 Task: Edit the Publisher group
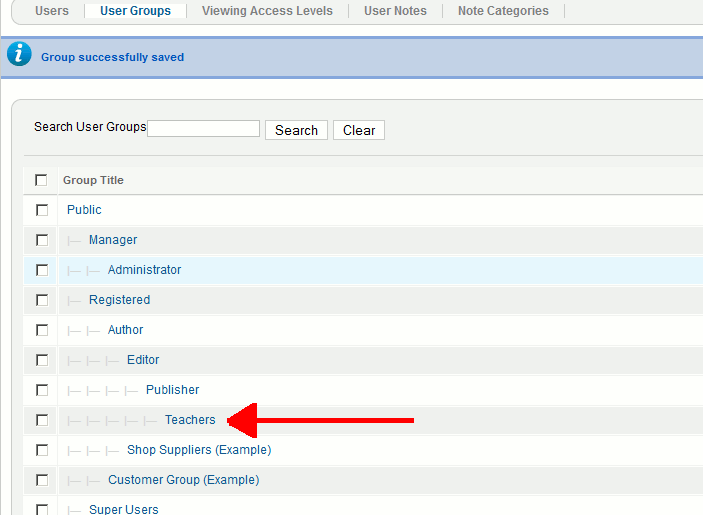point(172,390)
